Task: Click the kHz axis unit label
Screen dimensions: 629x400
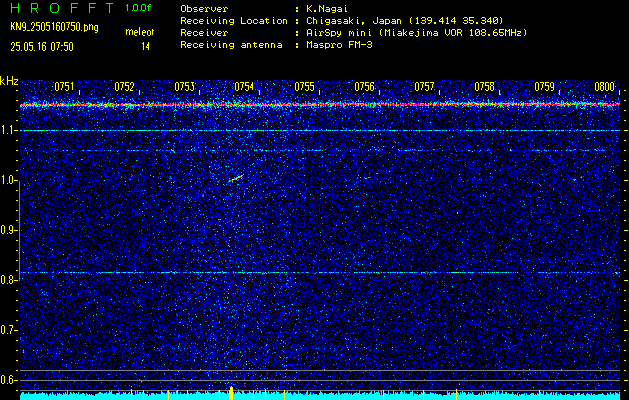Action: point(9,81)
